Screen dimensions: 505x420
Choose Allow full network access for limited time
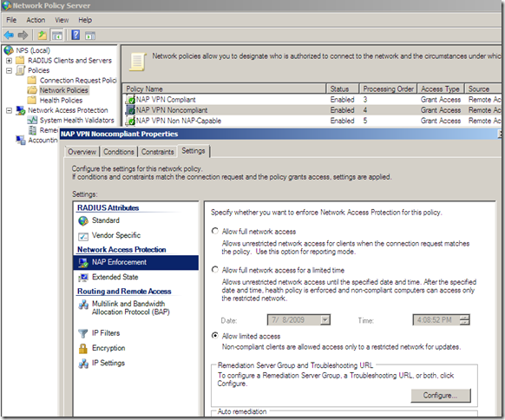tap(215, 270)
